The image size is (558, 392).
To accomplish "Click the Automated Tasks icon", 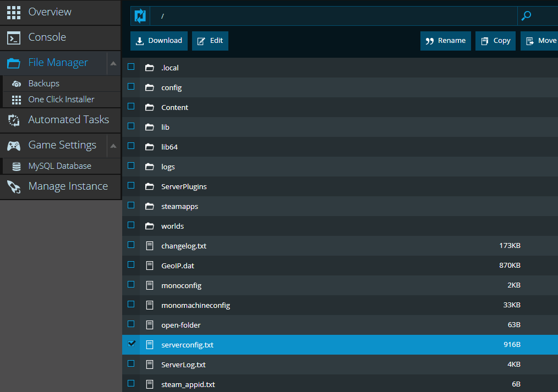I will point(14,120).
